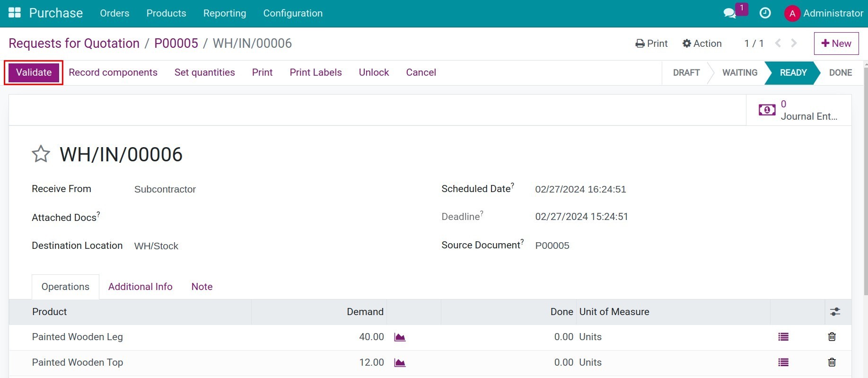Click done quantity of Painted Wooden Top
The height and width of the screenshot is (378, 868).
[563, 362]
